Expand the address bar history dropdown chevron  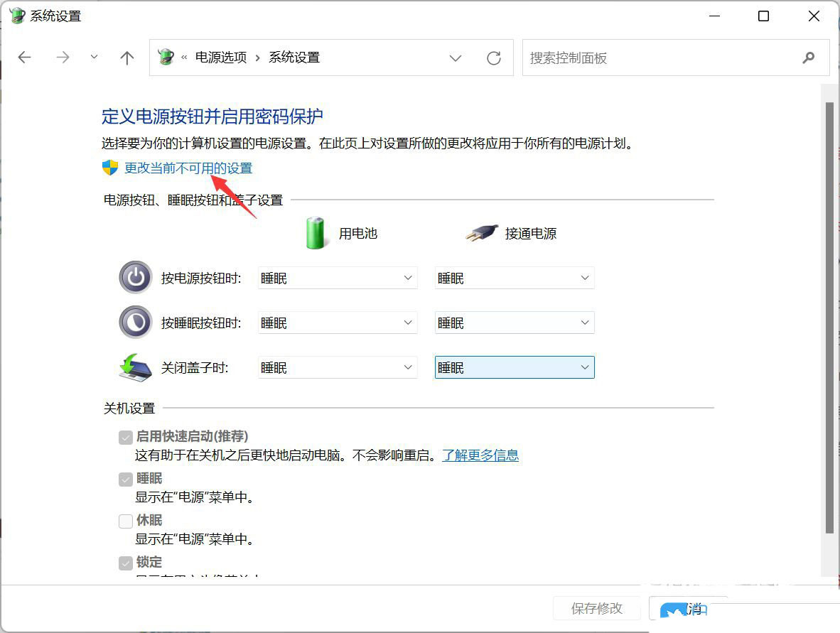click(x=456, y=58)
